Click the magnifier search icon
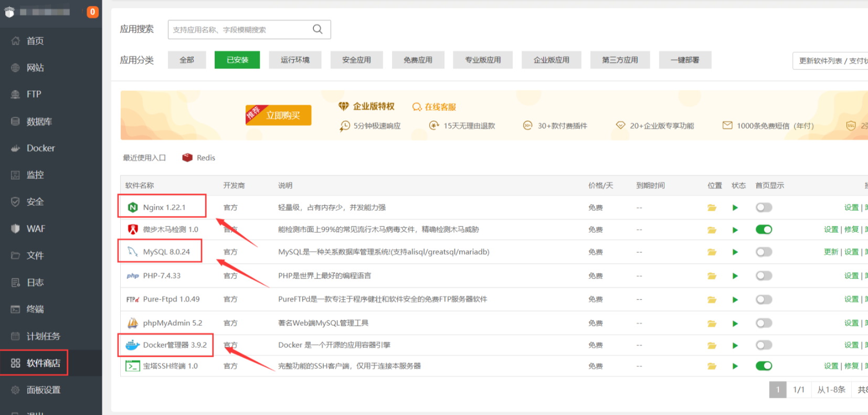The image size is (868, 415). coord(317,29)
